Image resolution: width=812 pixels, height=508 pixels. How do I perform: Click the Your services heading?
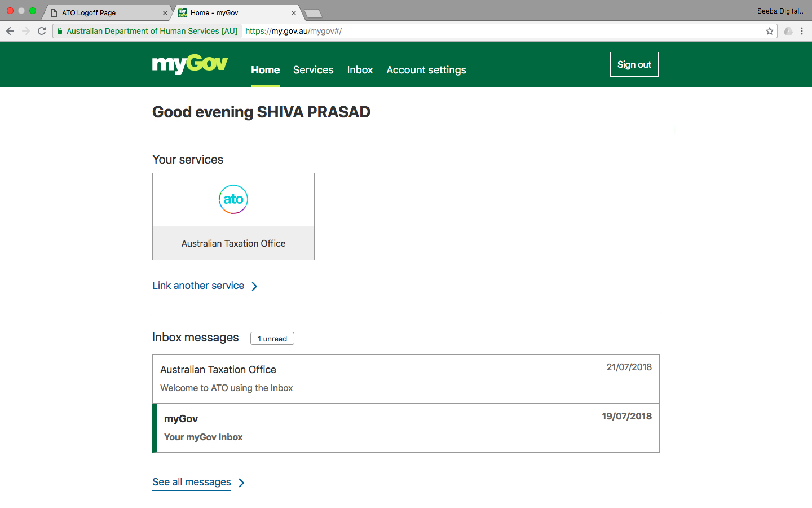point(188,160)
